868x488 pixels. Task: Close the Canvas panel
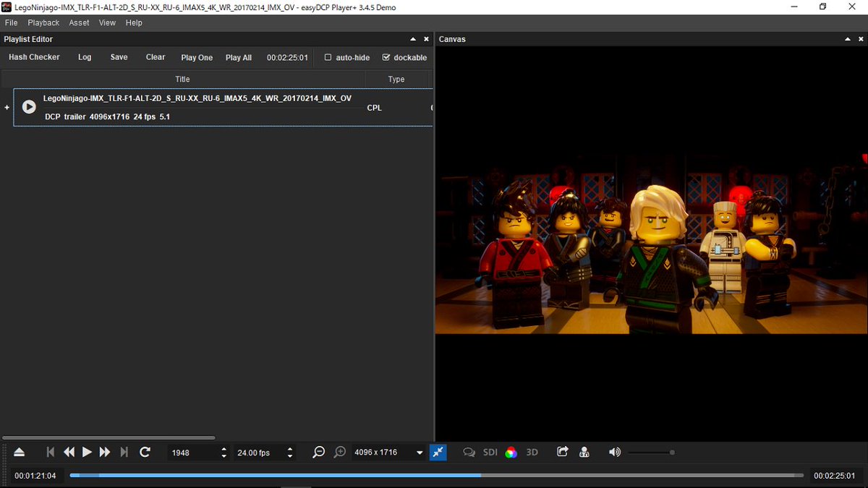click(861, 39)
